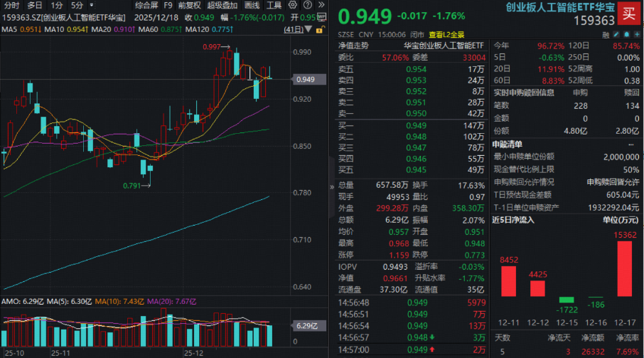Open 前复权 price adjustment menu
The height and width of the screenshot is (358, 644).
click(x=189, y=6)
